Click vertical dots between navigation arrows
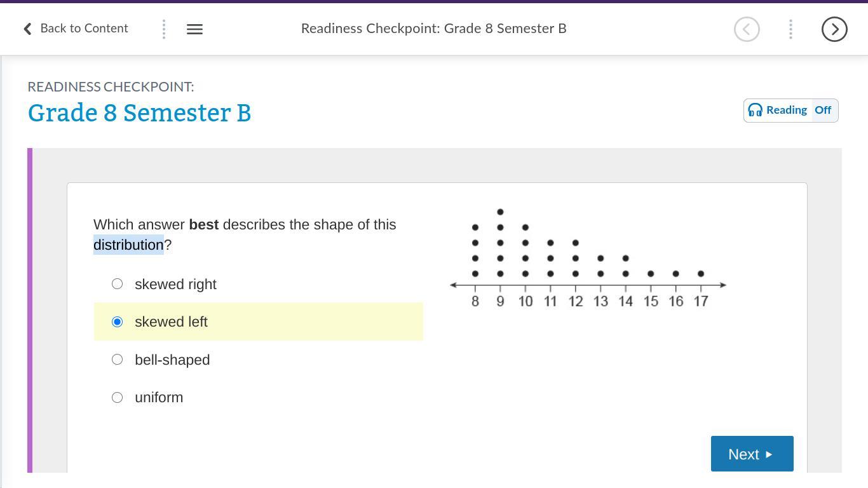Screen dimensions: 868x488 [790, 29]
